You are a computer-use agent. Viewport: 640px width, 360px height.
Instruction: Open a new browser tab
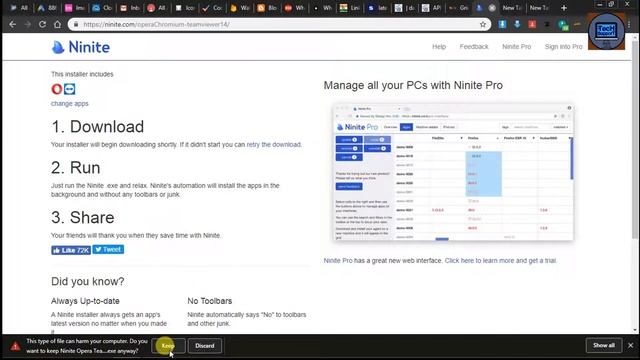coord(564,8)
